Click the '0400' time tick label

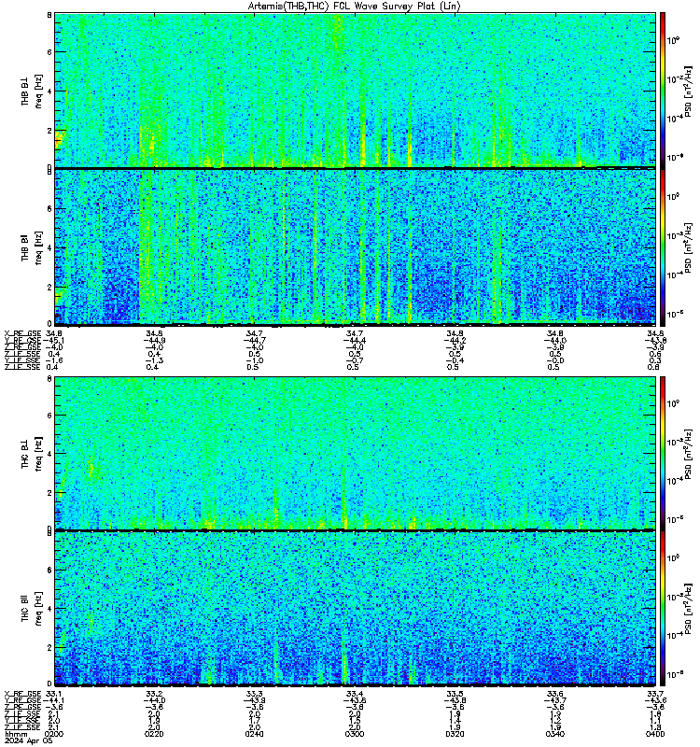655,734
